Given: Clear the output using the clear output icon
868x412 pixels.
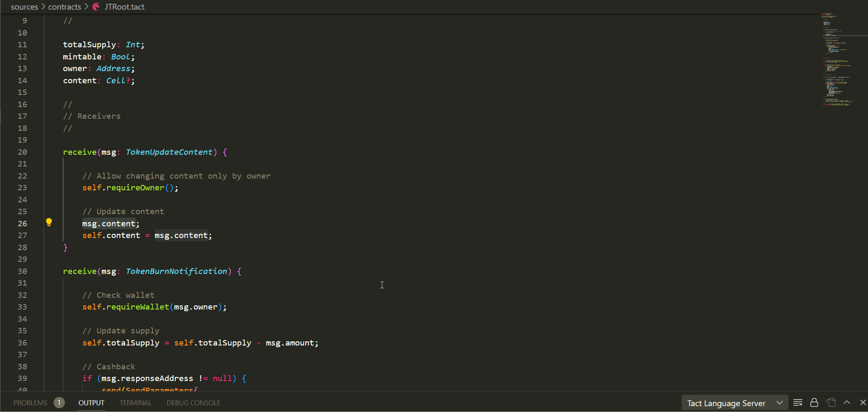Looking at the screenshot, I should 798,403.
